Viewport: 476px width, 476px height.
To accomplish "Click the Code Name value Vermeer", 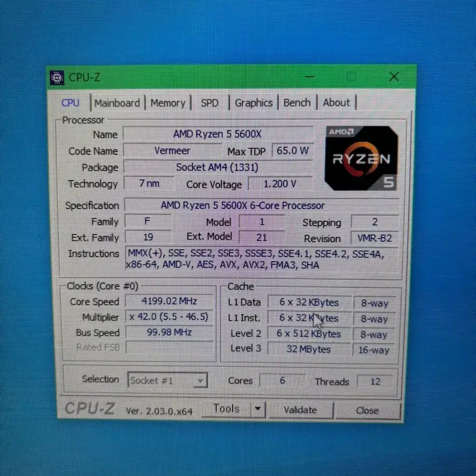I will (x=172, y=151).
